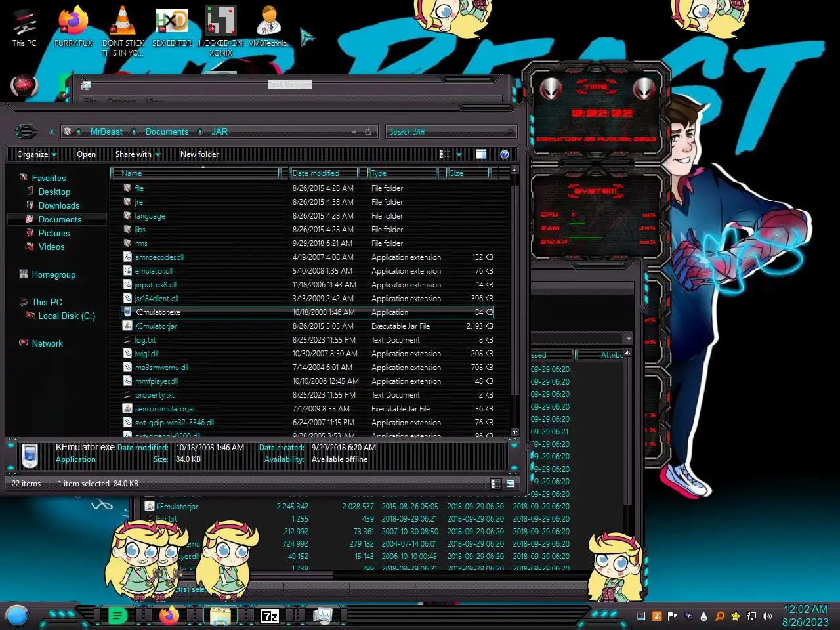Screen dimensions: 840x630
Task: Click the Explorer back/forward navigation emblem
Action: click(26, 131)
